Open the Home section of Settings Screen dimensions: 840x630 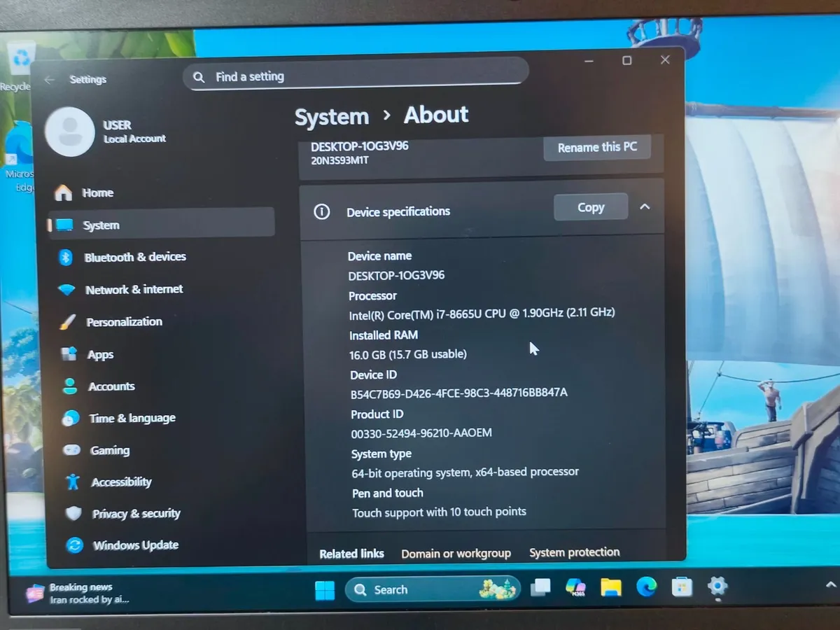click(x=98, y=192)
